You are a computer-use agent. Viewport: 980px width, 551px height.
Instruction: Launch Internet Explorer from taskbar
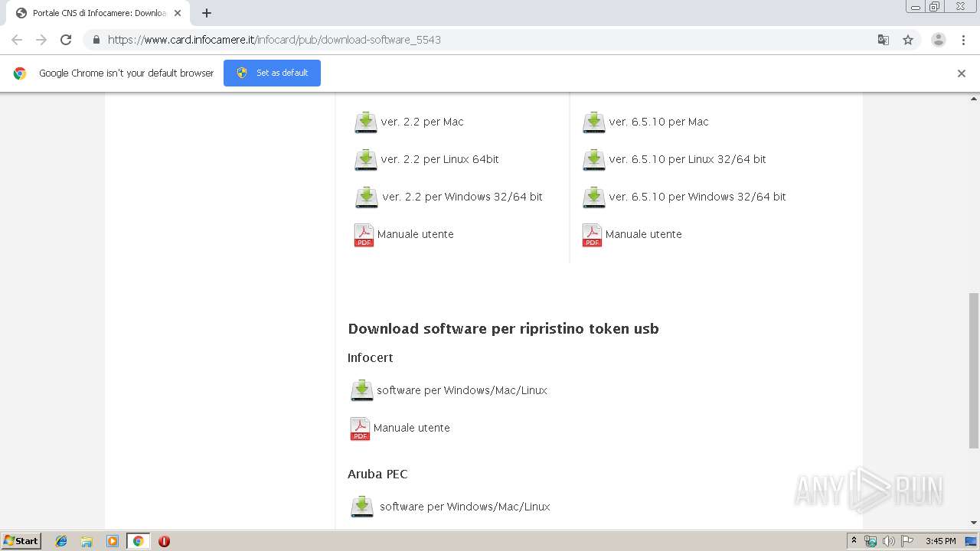tap(61, 541)
